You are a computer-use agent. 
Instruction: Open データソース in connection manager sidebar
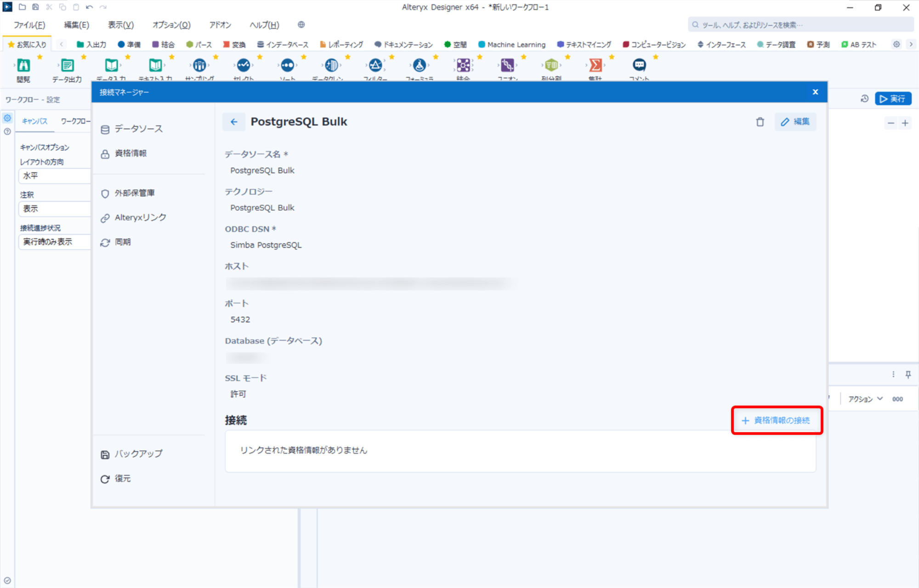click(132, 129)
